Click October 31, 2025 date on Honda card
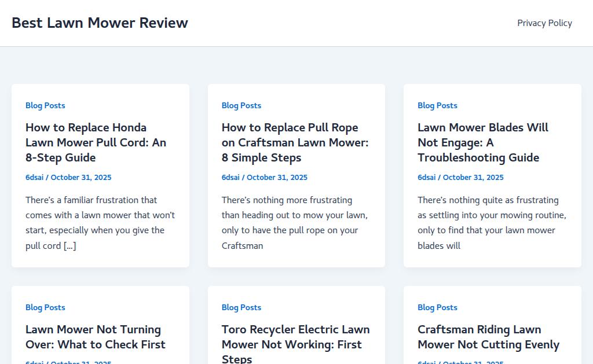The width and height of the screenshot is (593, 364). (x=81, y=177)
